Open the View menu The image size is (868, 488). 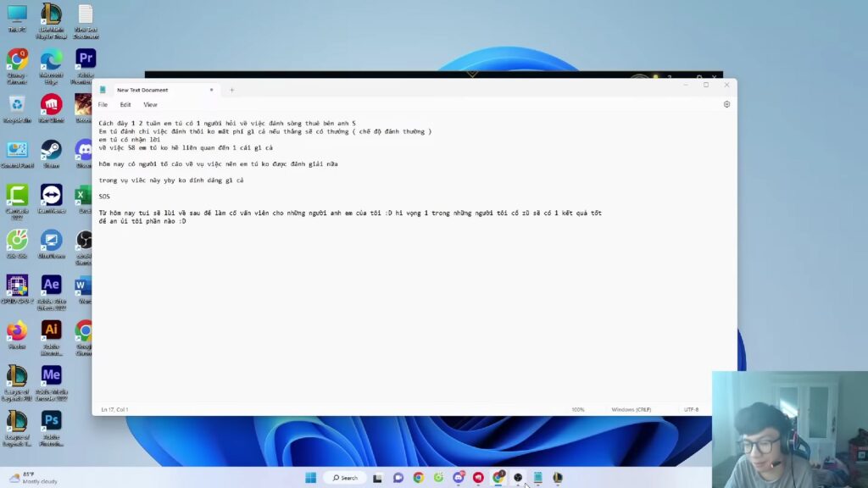click(x=150, y=105)
